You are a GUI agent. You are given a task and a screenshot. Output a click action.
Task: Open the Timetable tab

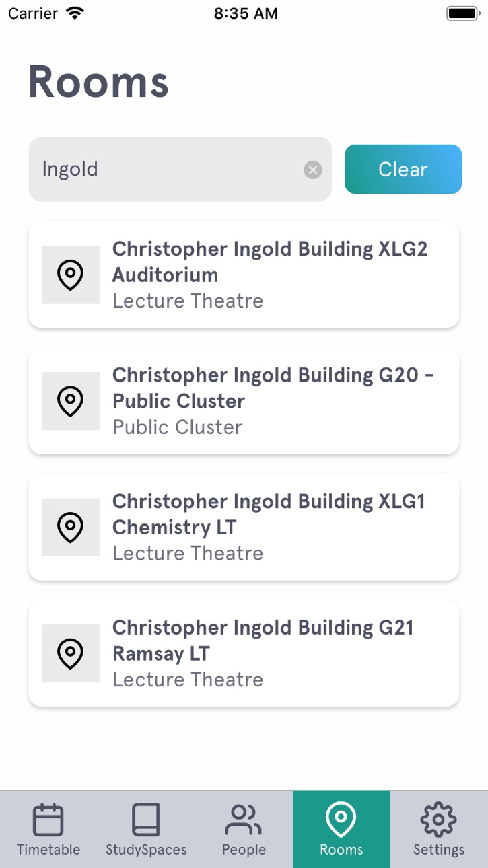48,829
